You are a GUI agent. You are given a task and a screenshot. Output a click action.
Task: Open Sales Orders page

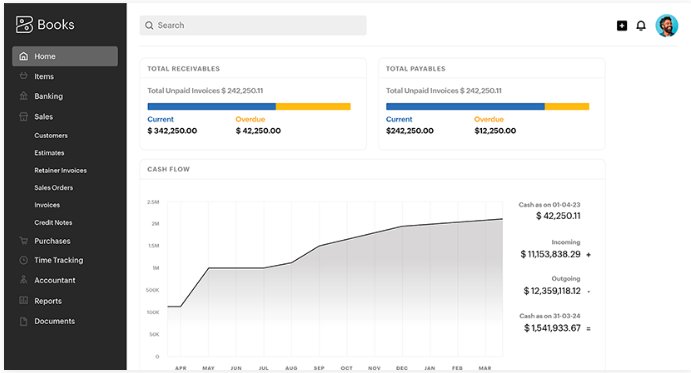[54, 187]
